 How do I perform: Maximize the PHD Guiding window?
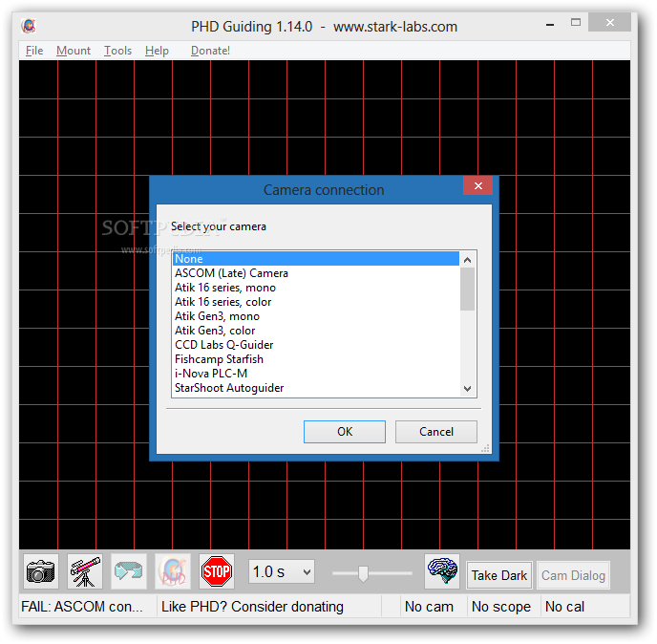pyautogui.click(x=576, y=23)
